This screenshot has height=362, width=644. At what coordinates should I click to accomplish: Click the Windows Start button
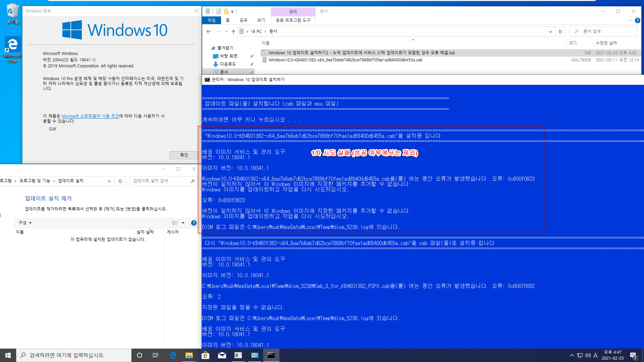click(x=8, y=355)
